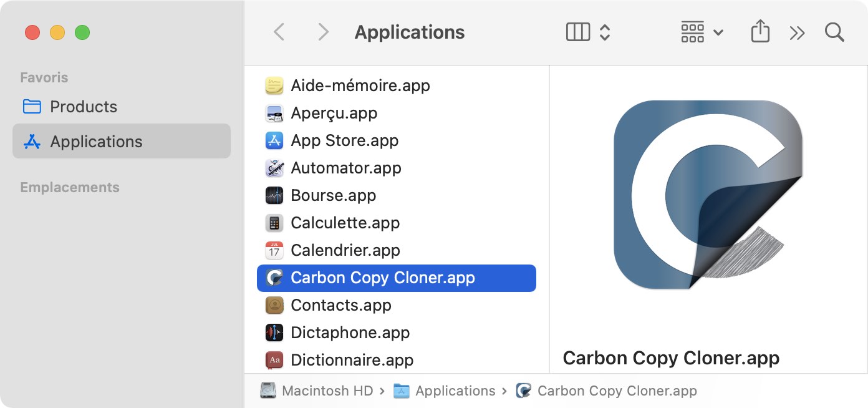Image resolution: width=868 pixels, height=408 pixels.
Task: Click the Search magnifier icon
Action: [x=834, y=32]
